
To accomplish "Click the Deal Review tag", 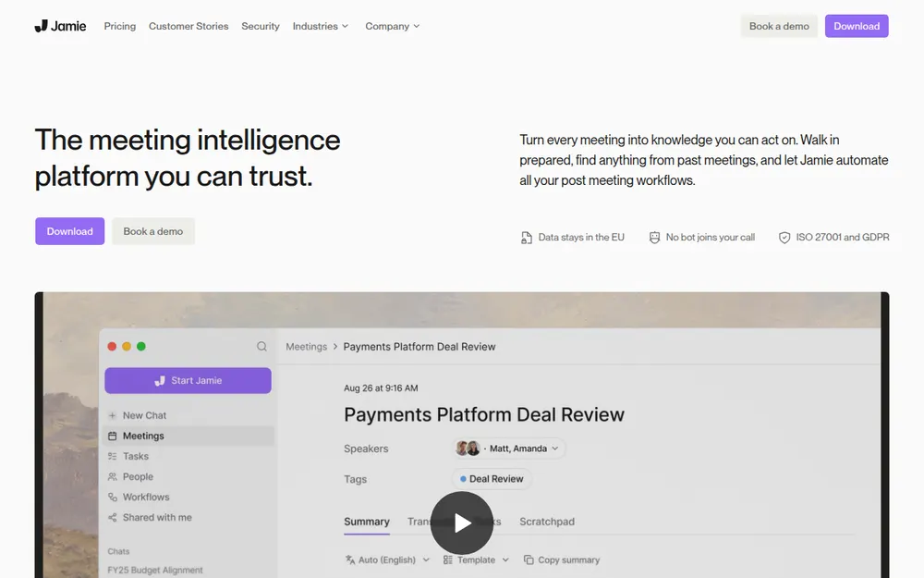I will [492, 479].
